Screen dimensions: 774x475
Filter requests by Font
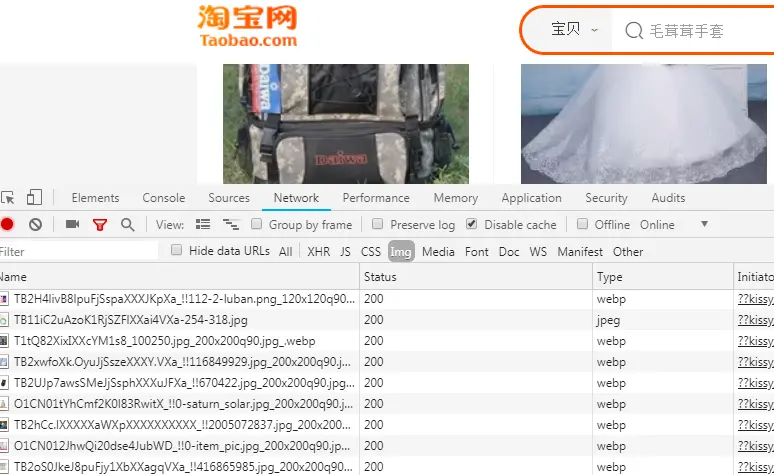pyautogui.click(x=476, y=252)
